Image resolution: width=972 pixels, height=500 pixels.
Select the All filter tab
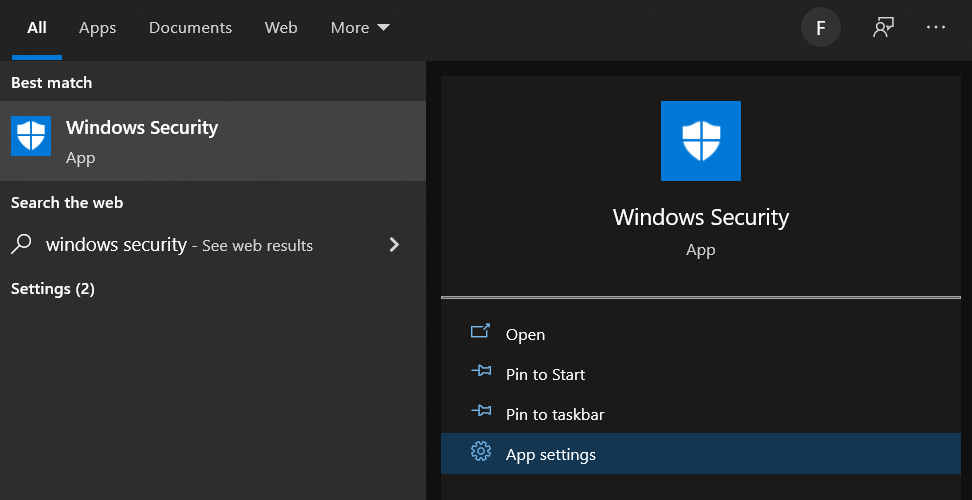click(x=37, y=28)
